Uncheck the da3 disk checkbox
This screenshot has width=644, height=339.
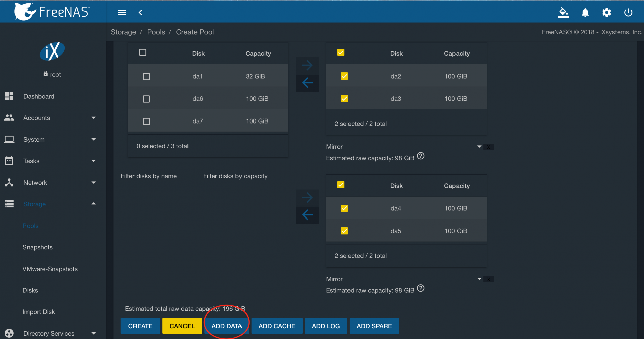[344, 99]
